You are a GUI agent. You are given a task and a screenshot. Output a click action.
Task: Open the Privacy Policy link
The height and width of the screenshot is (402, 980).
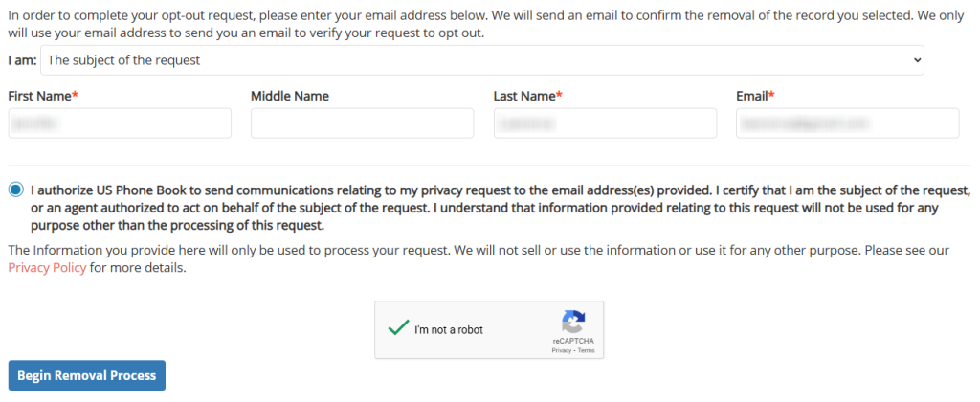coord(47,268)
